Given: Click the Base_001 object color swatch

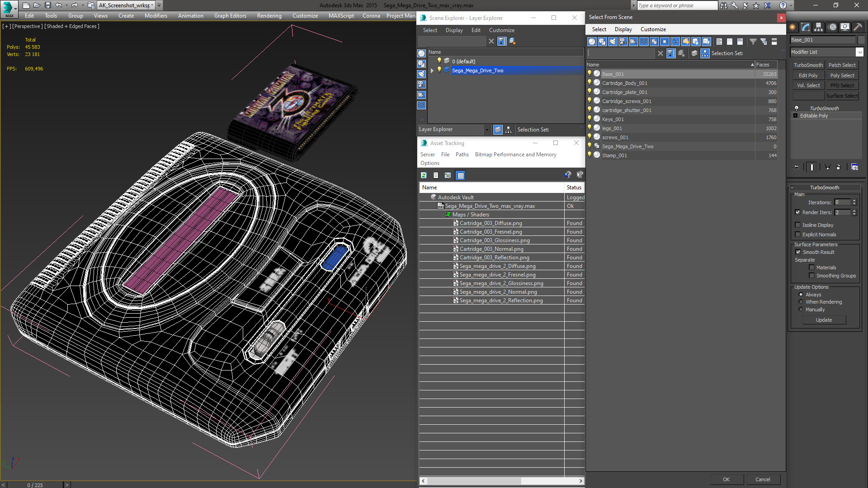Looking at the screenshot, I should click(861, 40).
